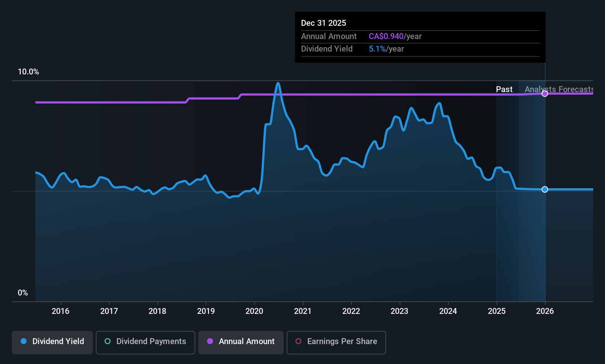Click the 2021 x-axis label
Viewport: 605px width, 364px height.
click(303, 311)
